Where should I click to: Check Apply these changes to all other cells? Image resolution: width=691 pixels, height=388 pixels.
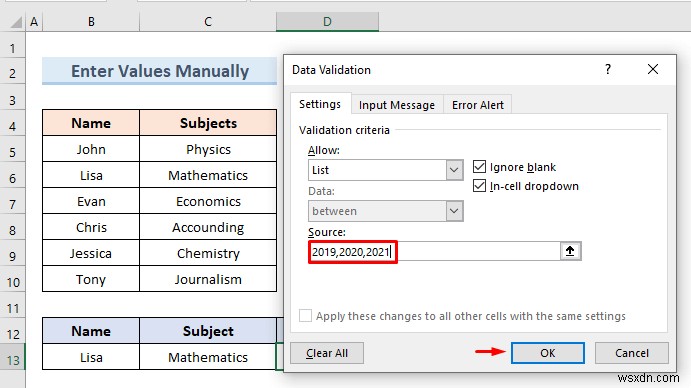(305, 316)
